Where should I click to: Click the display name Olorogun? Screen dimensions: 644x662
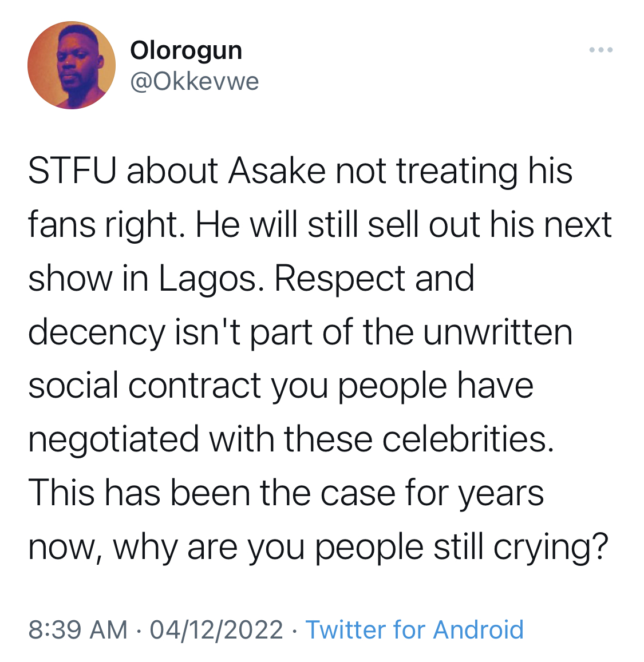[x=186, y=50]
